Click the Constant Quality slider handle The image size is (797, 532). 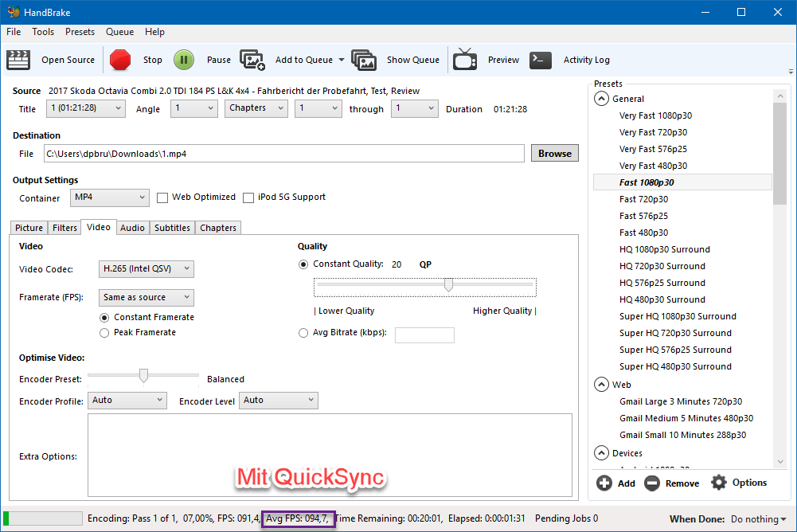(448, 285)
